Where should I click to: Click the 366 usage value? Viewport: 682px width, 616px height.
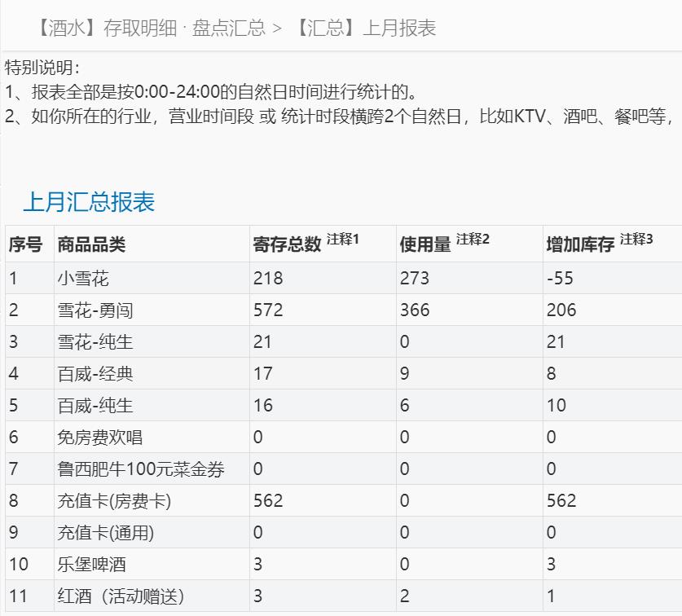pos(415,310)
